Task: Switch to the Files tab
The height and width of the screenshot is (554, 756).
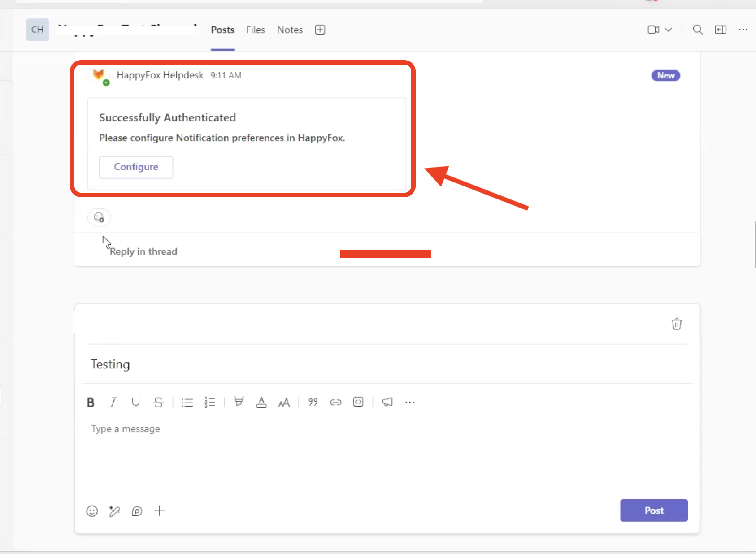Action: tap(256, 30)
